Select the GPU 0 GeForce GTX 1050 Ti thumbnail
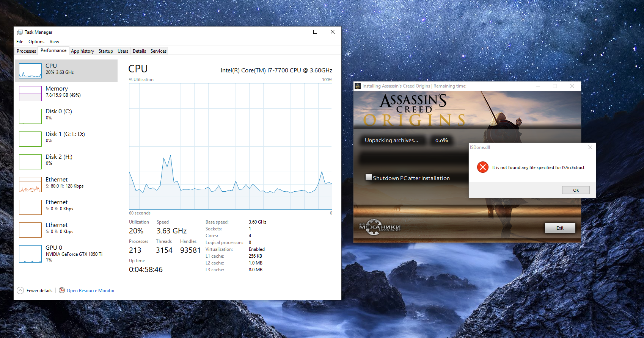This screenshot has width=644, height=338. [x=30, y=254]
